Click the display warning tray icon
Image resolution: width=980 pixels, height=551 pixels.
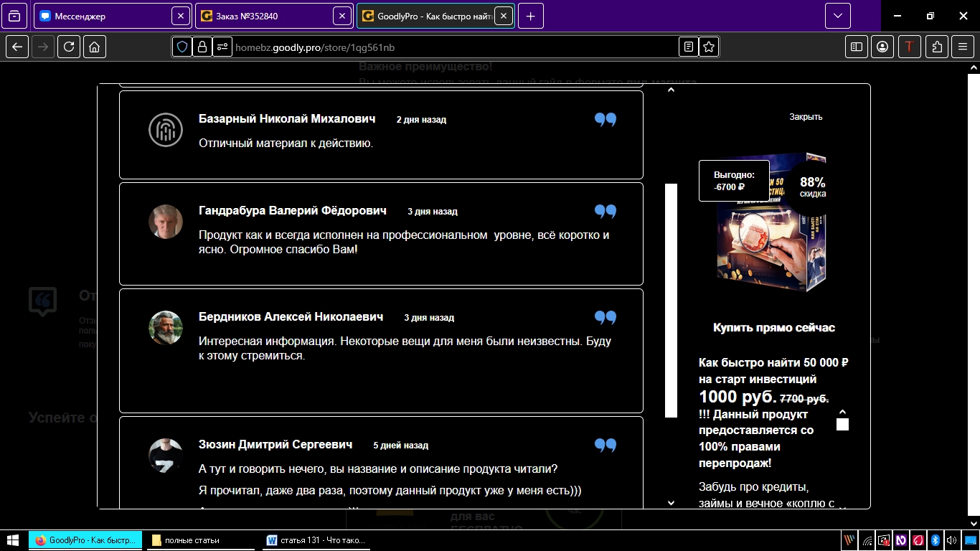(883, 540)
